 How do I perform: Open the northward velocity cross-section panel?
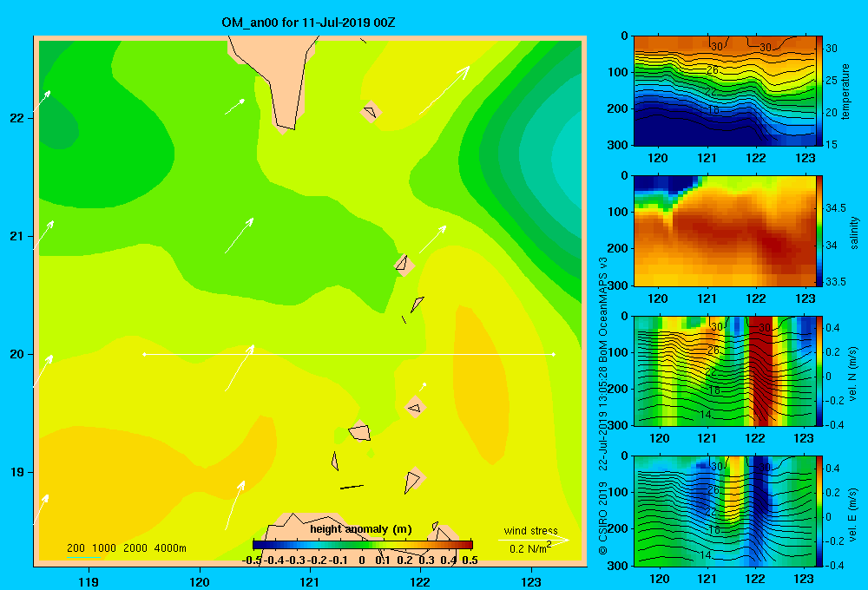725,370
